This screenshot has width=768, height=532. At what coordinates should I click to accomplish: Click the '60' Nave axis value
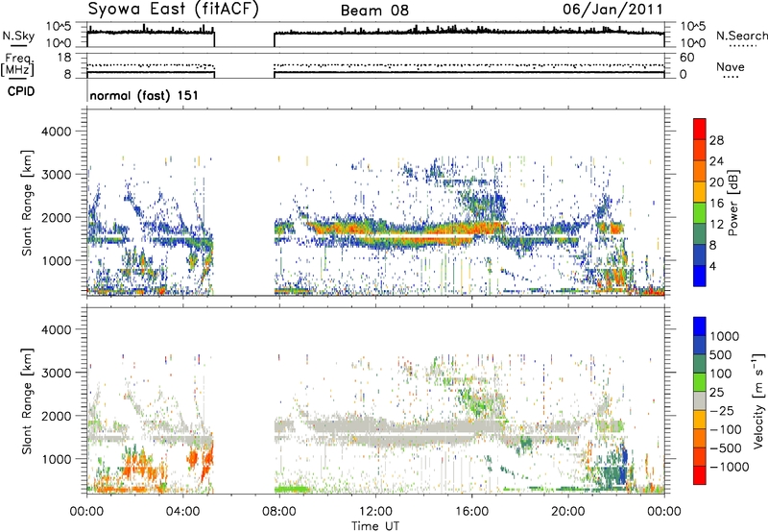coord(686,58)
